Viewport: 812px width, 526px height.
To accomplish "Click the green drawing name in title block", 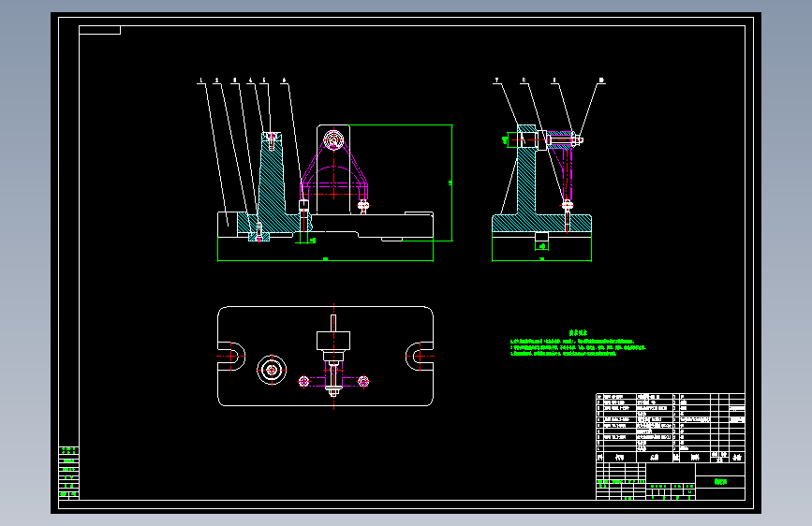I will (720, 481).
